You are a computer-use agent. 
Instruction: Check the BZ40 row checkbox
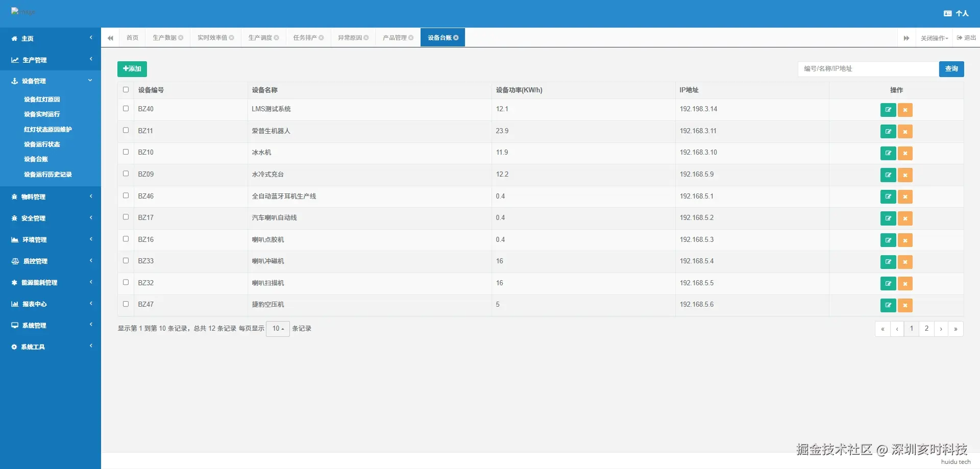pyautogui.click(x=126, y=109)
